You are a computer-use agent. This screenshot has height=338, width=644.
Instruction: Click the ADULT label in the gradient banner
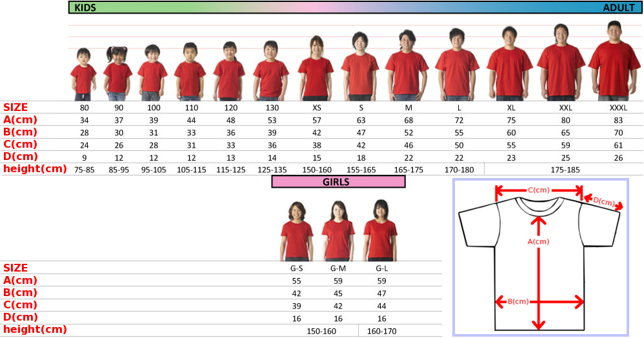coord(619,8)
